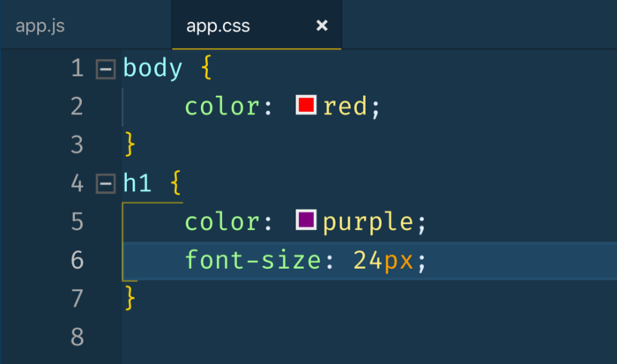617x364 pixels.
Task: Click the closing brace on line 3
Action: pyautogui.click(x=130, y=144)
